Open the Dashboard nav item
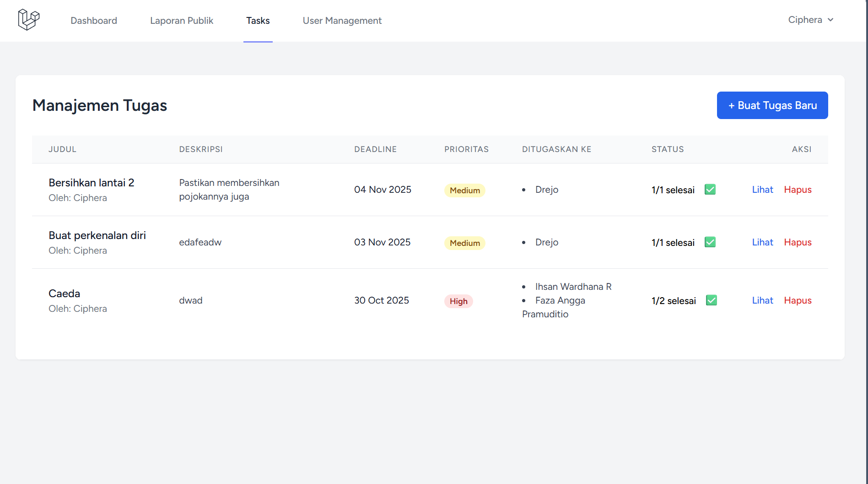The height and width of the screenshot is (484, 868). (94, 21)
